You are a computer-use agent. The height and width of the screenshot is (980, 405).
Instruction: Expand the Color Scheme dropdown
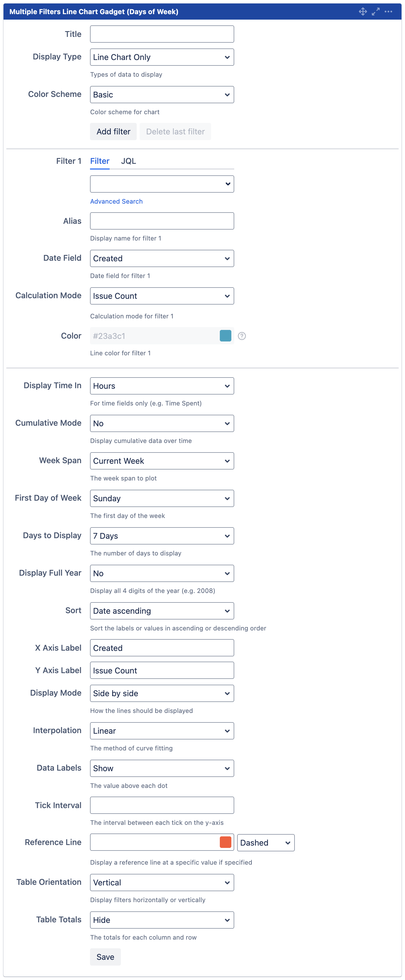162,95
